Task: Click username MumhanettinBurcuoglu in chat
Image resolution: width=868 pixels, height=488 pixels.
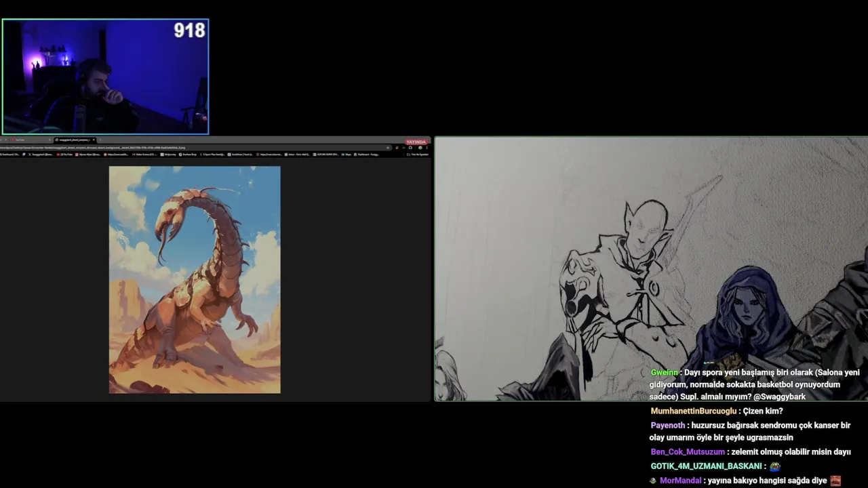Action: click(x=693, y=411)
